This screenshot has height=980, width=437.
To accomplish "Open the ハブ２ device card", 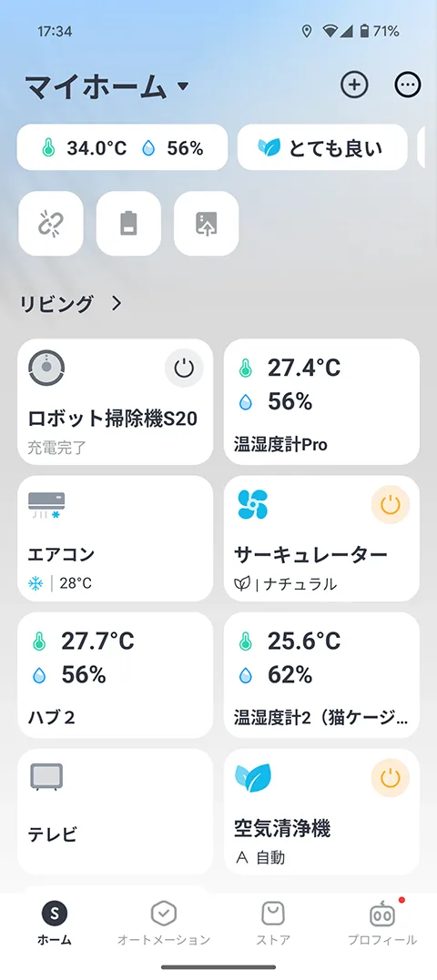I will click(x=115, y=675).
